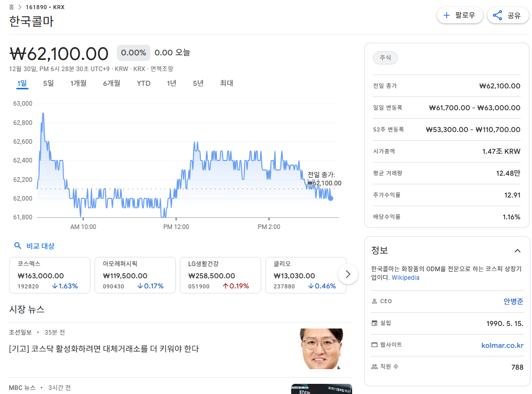Click the CEO person icon
This screenshot has width=532, height=394.
[x=374, y=301]
